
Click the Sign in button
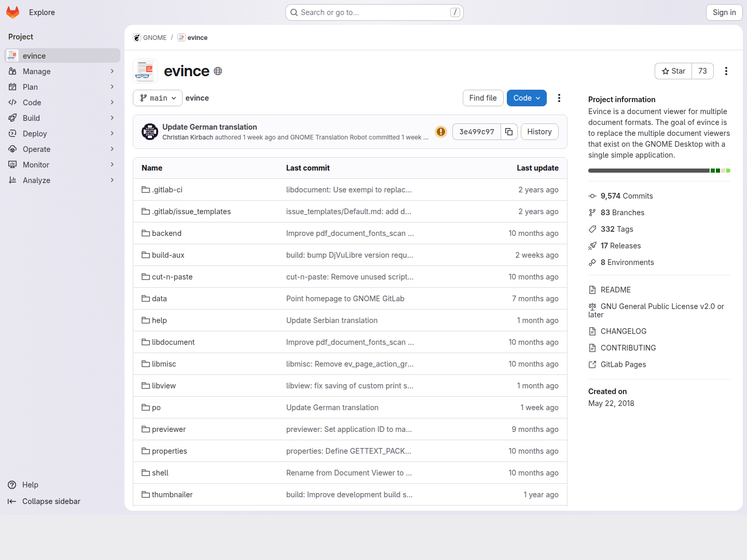tap(724, 12)
